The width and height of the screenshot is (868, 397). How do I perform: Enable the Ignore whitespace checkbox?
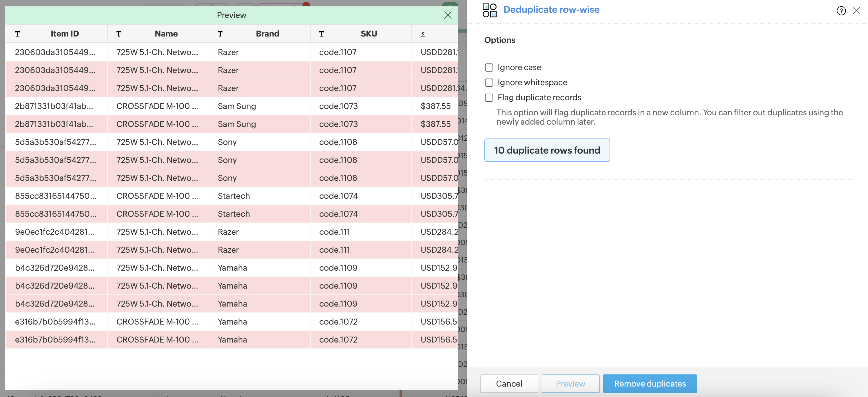coord(489,83)
